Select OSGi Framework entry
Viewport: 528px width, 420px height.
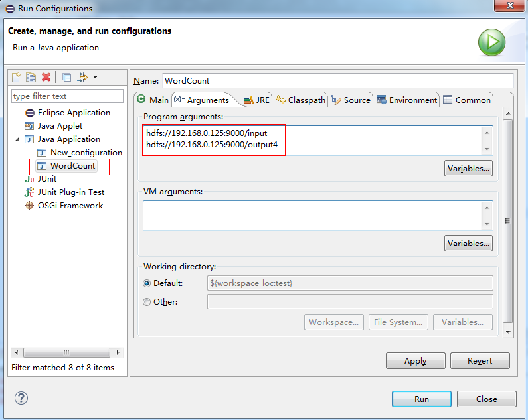(70, 206)
